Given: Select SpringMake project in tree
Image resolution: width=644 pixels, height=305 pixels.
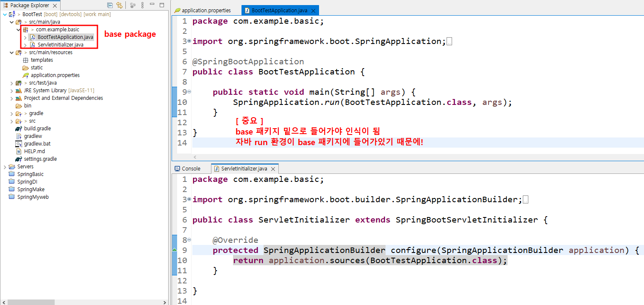Looking at the screenshot, I should 31,190.
